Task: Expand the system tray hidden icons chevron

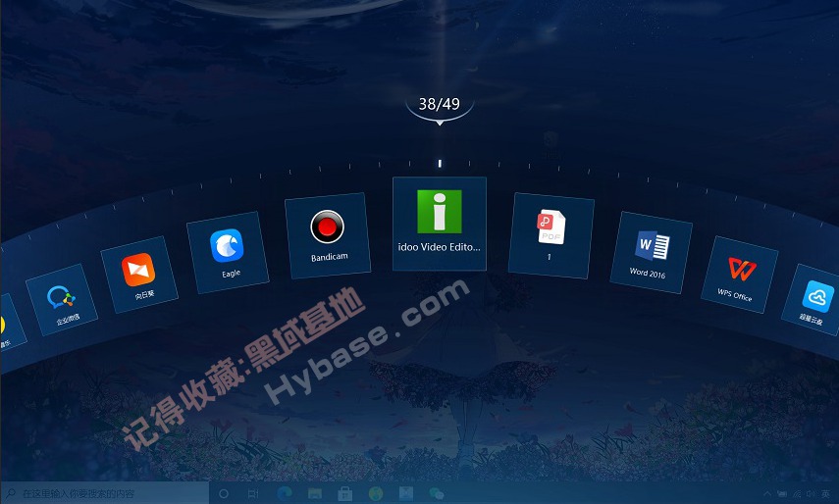Action: (766, 494)
